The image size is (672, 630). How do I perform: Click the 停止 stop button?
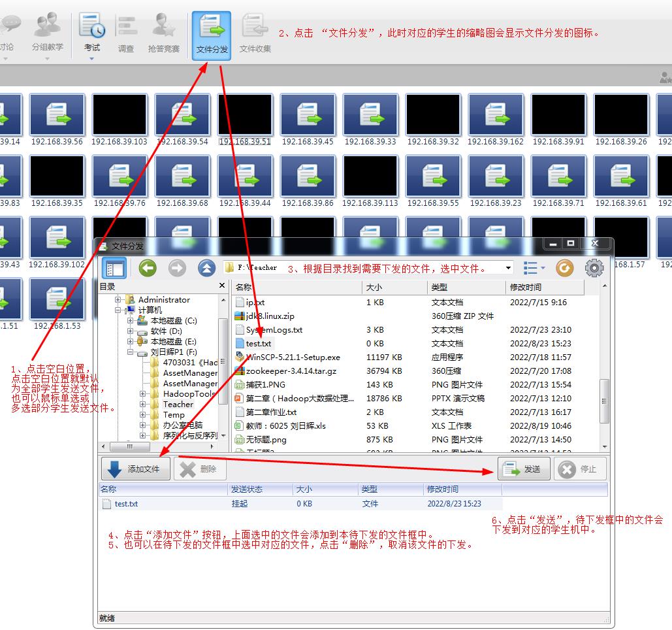pos(581,469)
